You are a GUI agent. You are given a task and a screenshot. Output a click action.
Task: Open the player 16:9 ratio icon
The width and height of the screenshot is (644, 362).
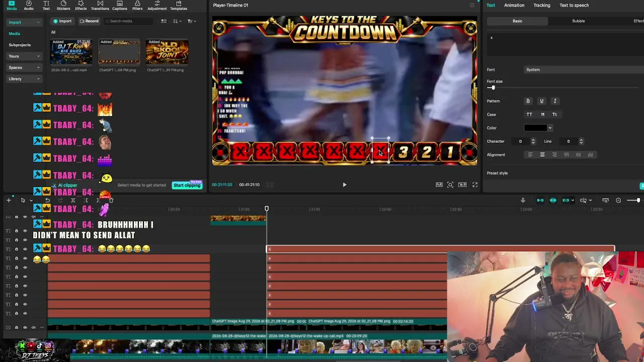pyautogui.click(x=462, y=185)
